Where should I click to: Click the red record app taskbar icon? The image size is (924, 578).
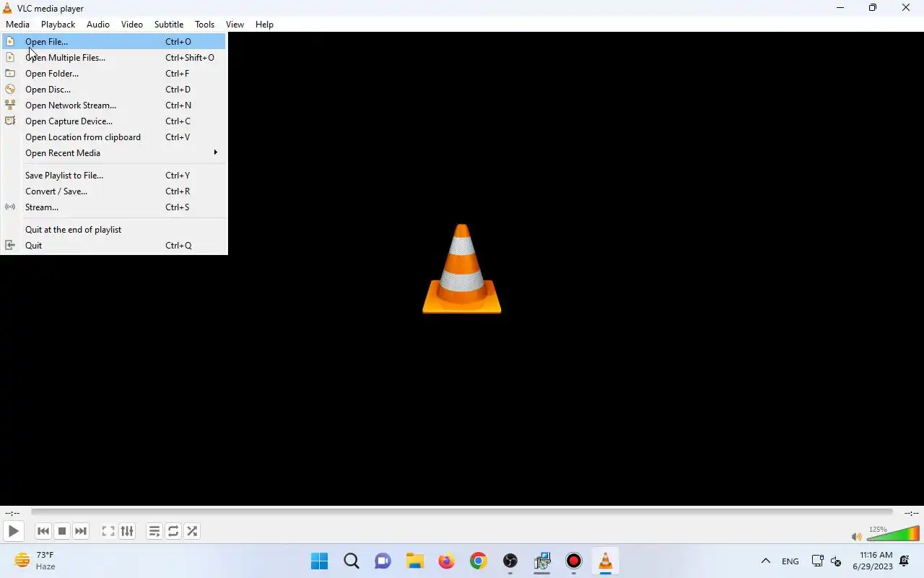tap(574, 561)
